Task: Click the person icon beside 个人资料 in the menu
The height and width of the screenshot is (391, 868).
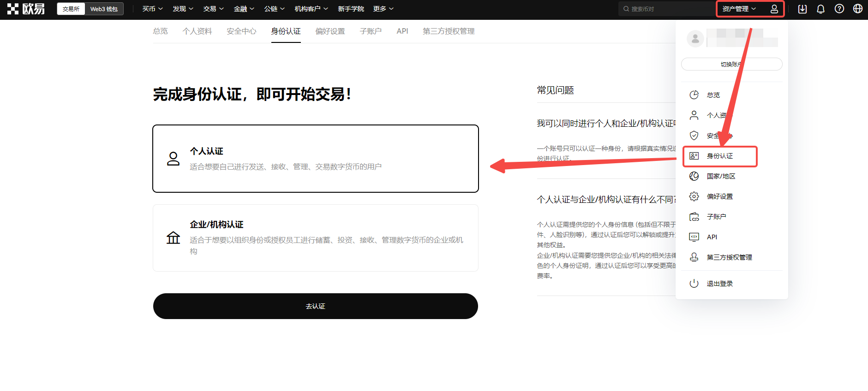Action: pos(694,115)
